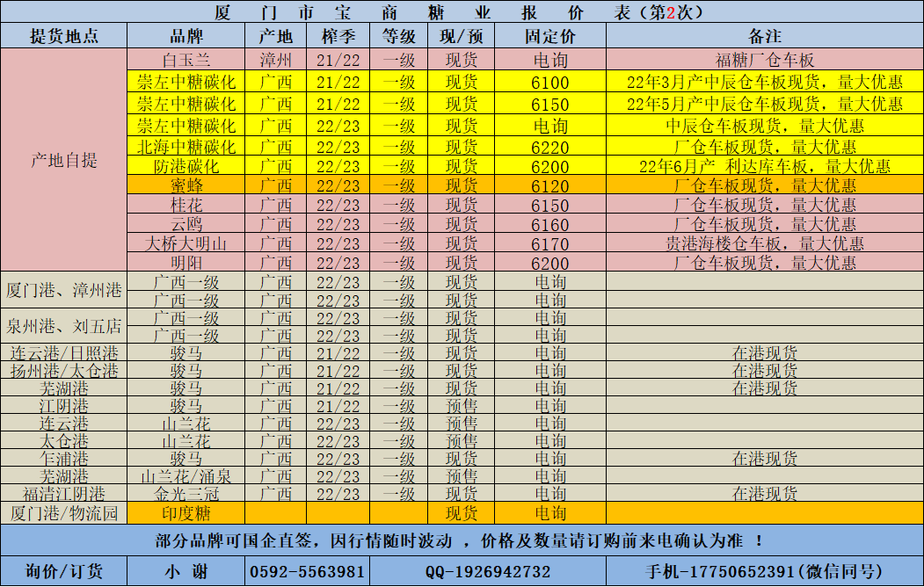Select the 厦门港、漳州港 location cell
Screen dimensions: 924x587
(x=63, y=290)
